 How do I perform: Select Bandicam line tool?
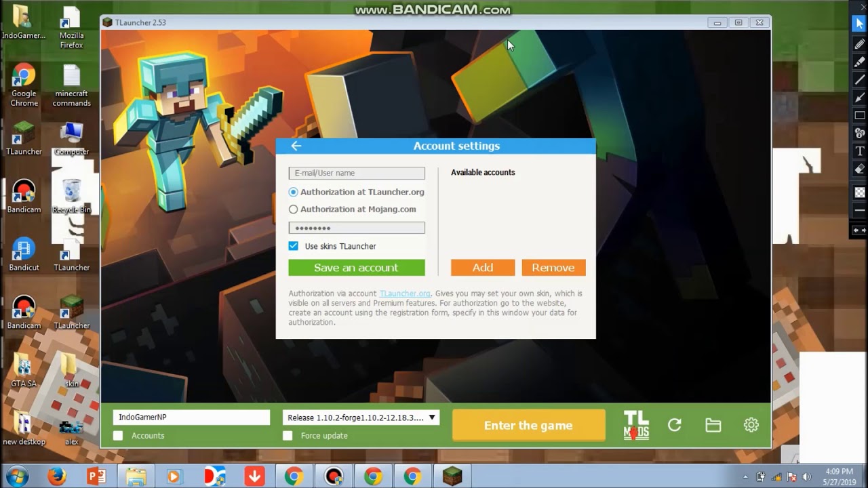point(860,79)
